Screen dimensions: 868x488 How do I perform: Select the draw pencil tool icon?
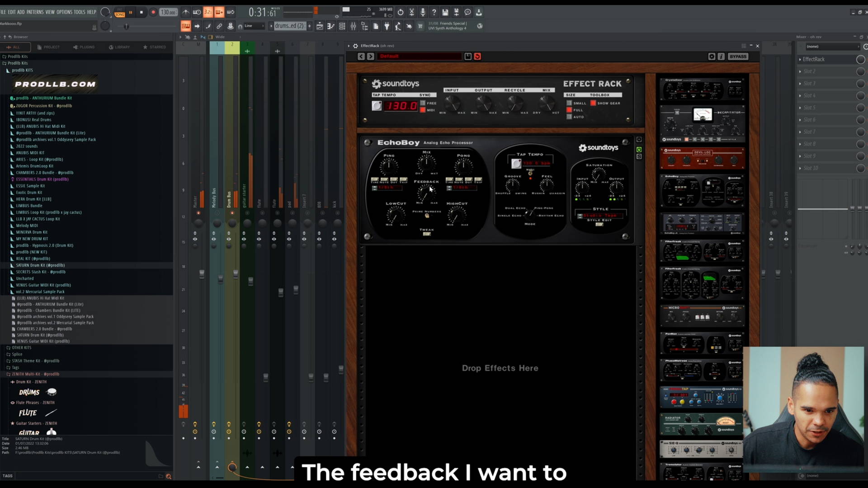(x=208, y=26)
